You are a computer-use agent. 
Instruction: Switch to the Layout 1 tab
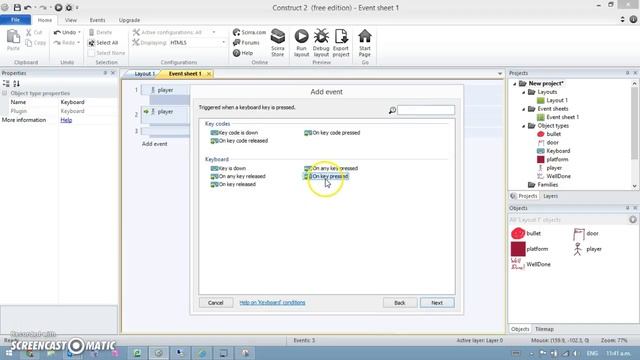click(x=144, y=74)
